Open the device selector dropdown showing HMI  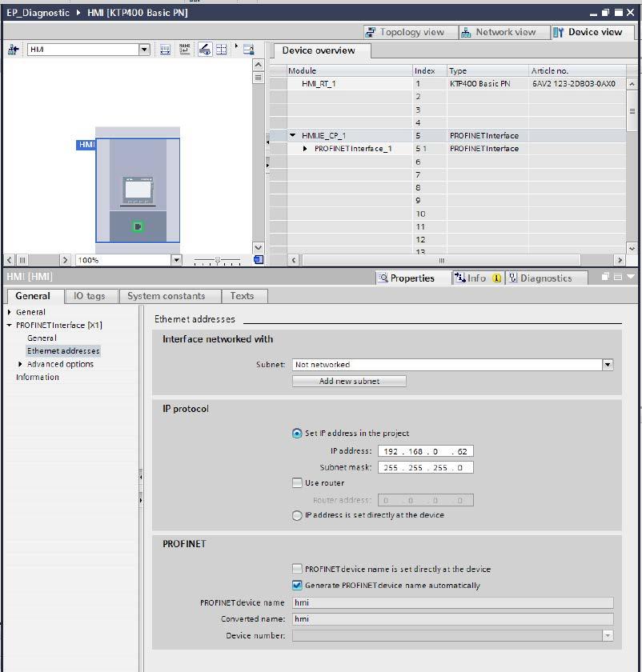(144, 50)
